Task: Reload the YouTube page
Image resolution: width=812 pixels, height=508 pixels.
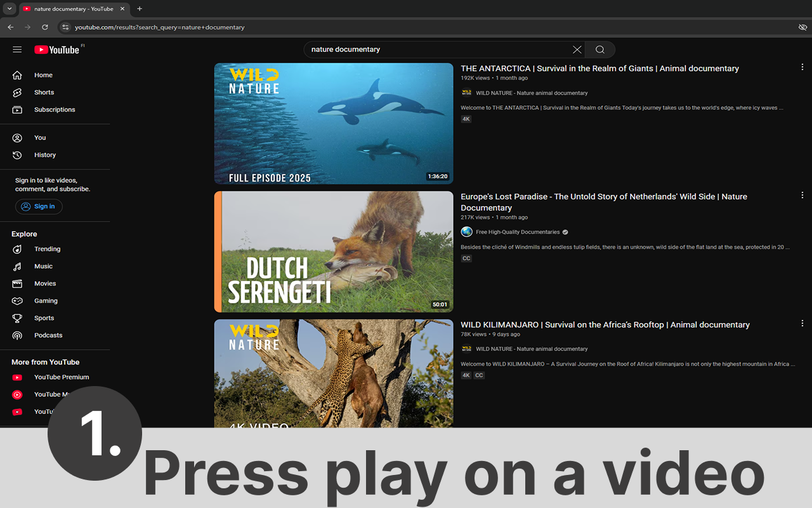Action: tap(45, 27)
